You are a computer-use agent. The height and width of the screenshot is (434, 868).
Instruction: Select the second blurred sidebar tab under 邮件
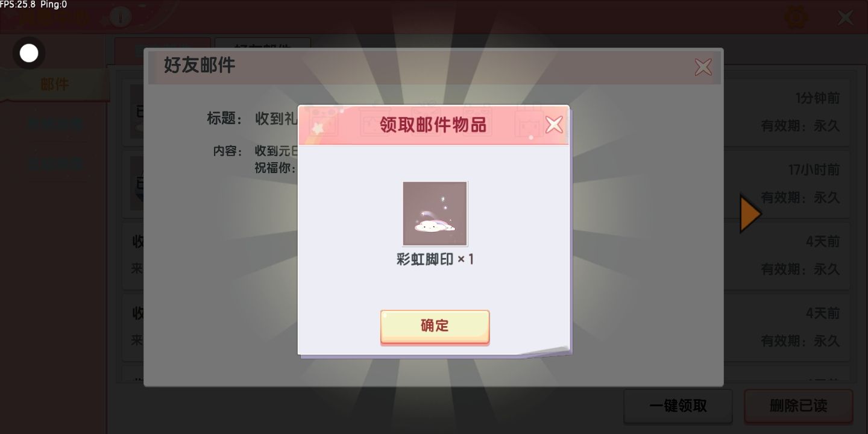[54, 124]
